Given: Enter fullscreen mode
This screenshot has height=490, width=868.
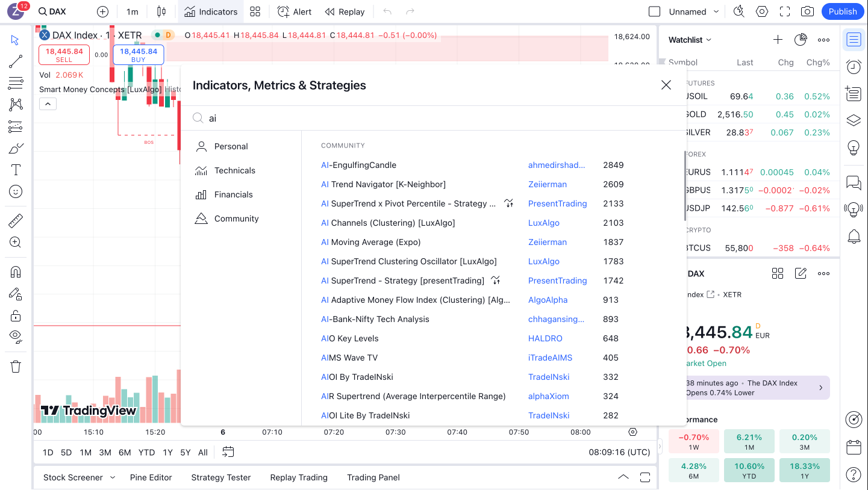Looking at the screenshot, I should tap(785, 11).
